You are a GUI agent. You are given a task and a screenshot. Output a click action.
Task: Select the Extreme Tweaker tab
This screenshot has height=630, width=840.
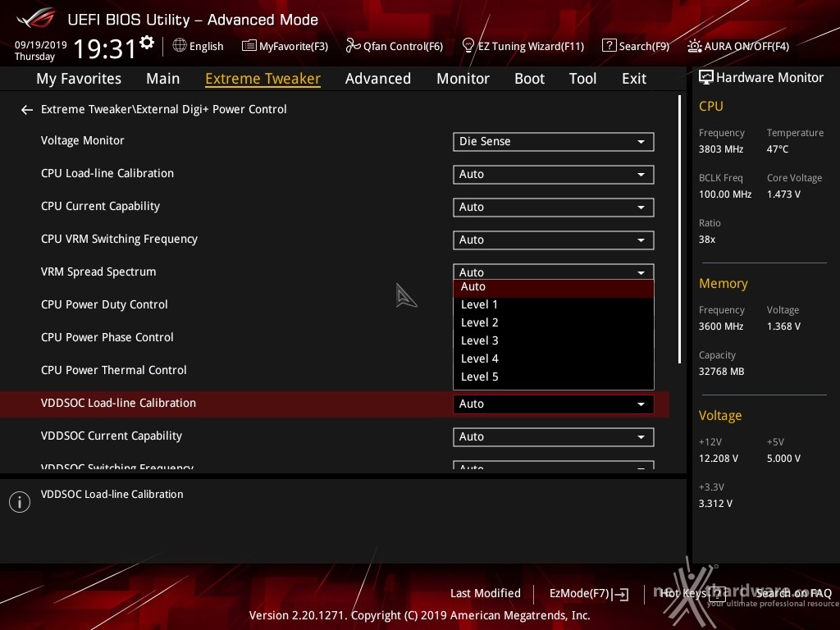click(x=262, y=79)
